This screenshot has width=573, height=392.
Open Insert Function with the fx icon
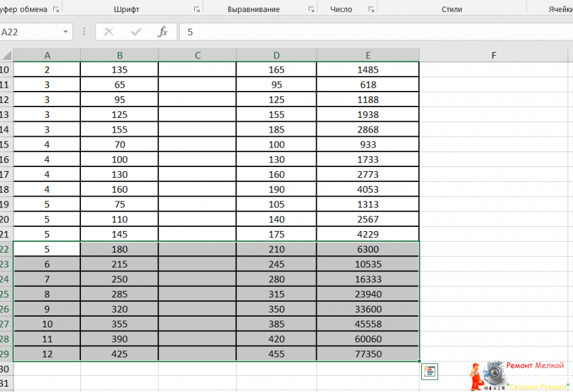click(x=162, y=32)
